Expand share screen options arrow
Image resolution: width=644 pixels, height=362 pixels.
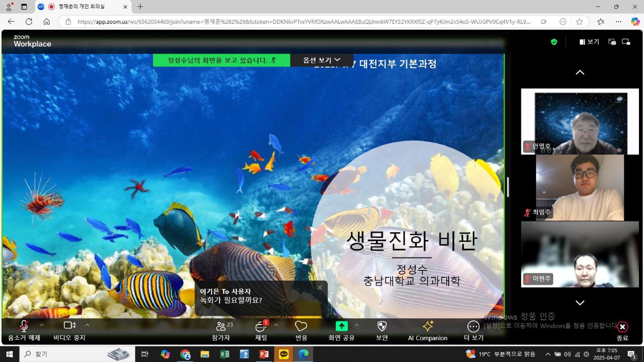(357, 325)
